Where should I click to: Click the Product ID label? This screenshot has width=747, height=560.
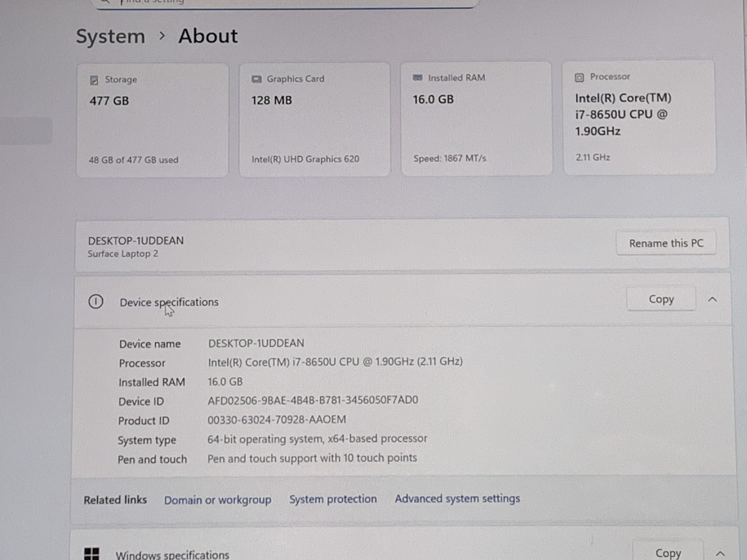click(143, 420)
